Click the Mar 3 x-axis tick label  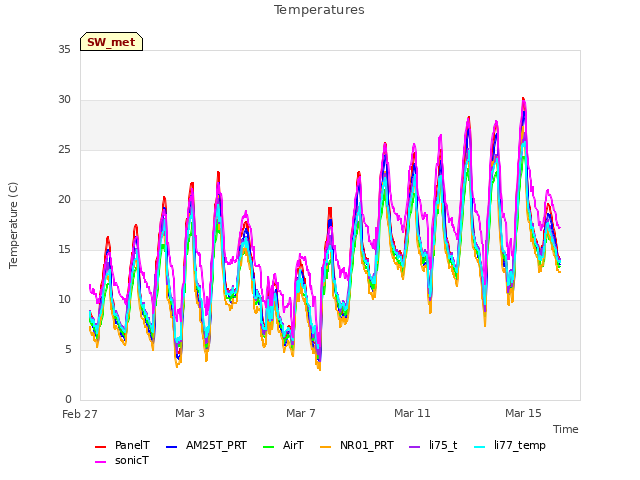[190, 413]
